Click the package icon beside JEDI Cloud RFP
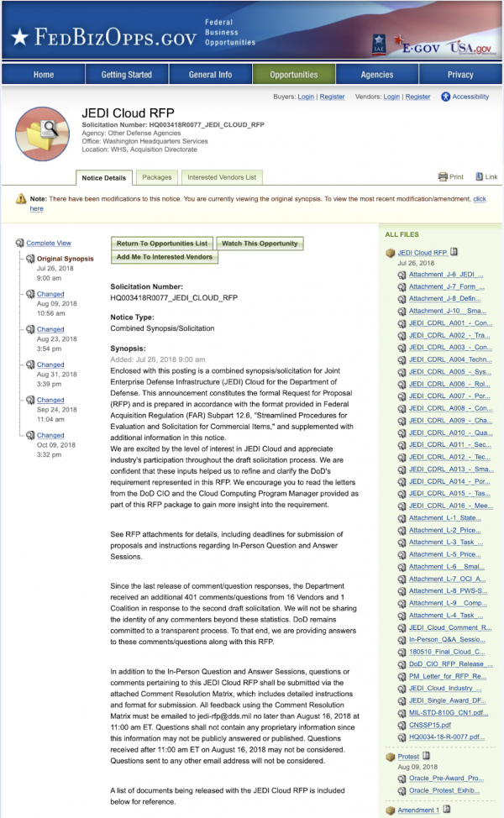The height and width of the screenshot is (818, 504). (391, 253)
